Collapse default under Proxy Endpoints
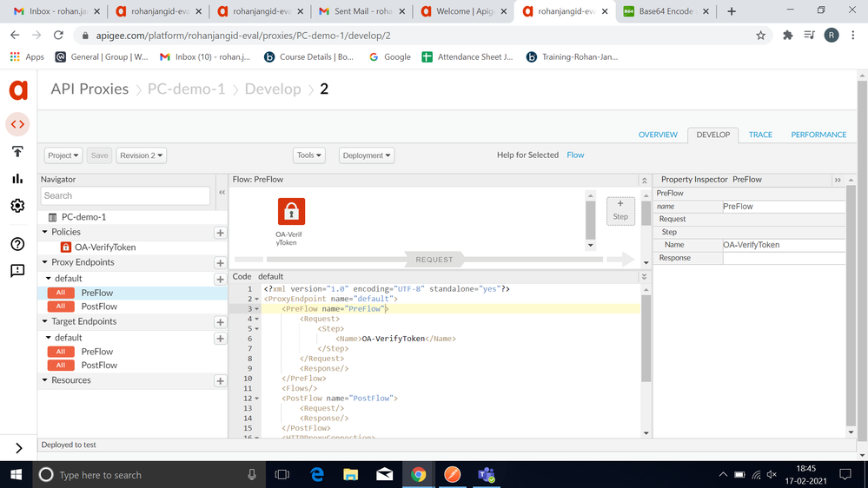 click(x=48, y=279)
